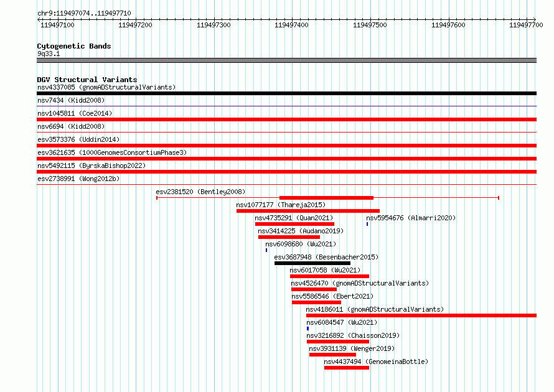This screenshot has width=554, height=392.
Task: Select the nsv3216892 red variant bar
Action: pyautogui.click(x=338, y=342)
